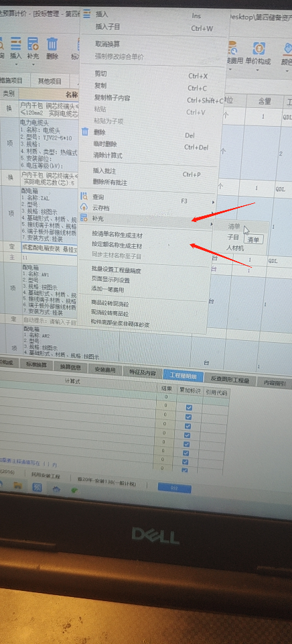Choose 按定额名称生成主材 menu entry
292x644 pixels.
pyautogui.click(x=117, y=246)
